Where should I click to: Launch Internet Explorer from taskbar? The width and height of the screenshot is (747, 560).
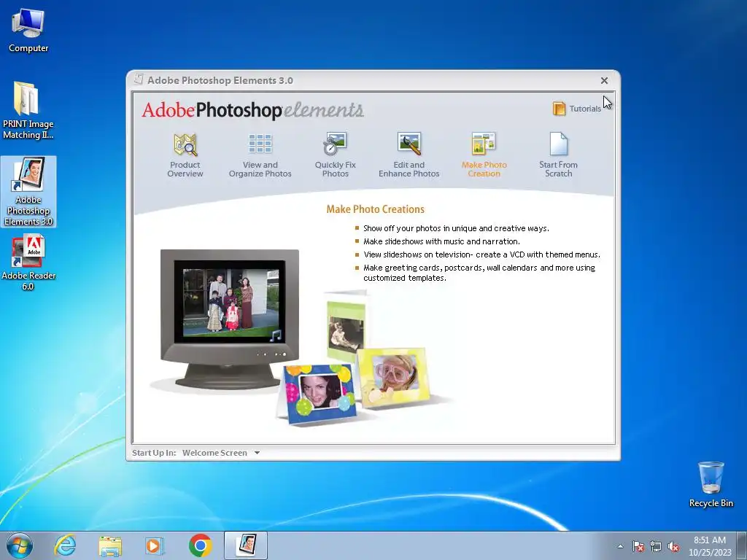pos(65,545)
